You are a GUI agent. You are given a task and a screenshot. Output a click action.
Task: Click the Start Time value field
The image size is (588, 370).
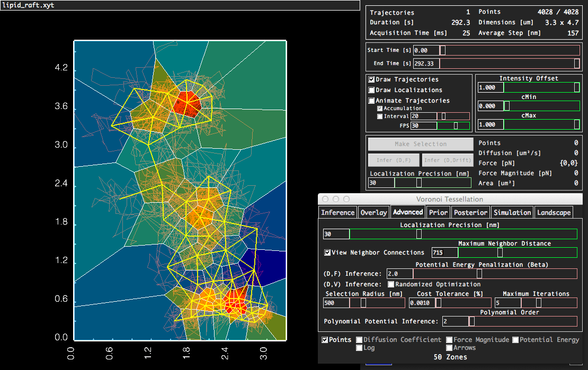[x=426, y=50]
